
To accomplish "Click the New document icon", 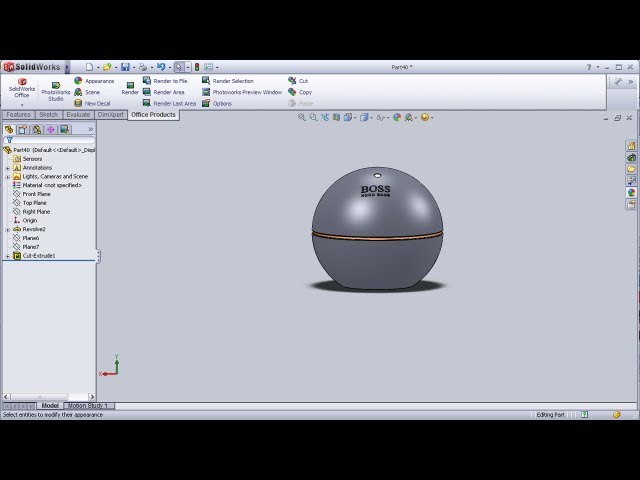I will [89, 67].
